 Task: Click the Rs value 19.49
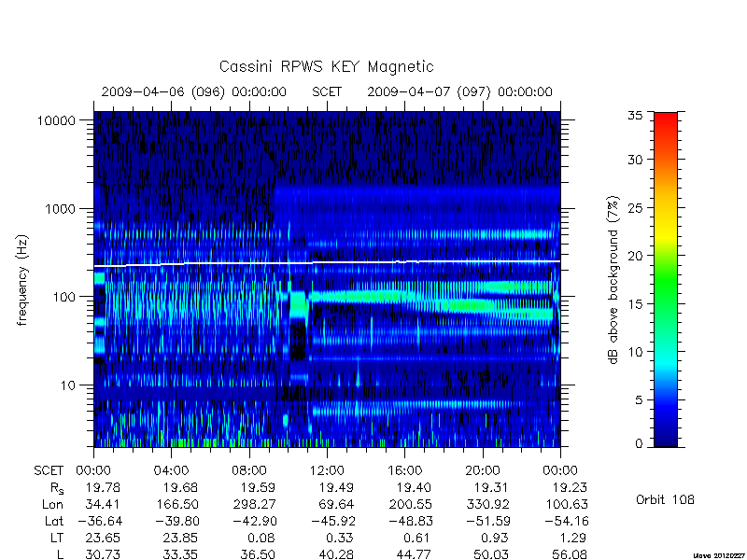(336, 487)
